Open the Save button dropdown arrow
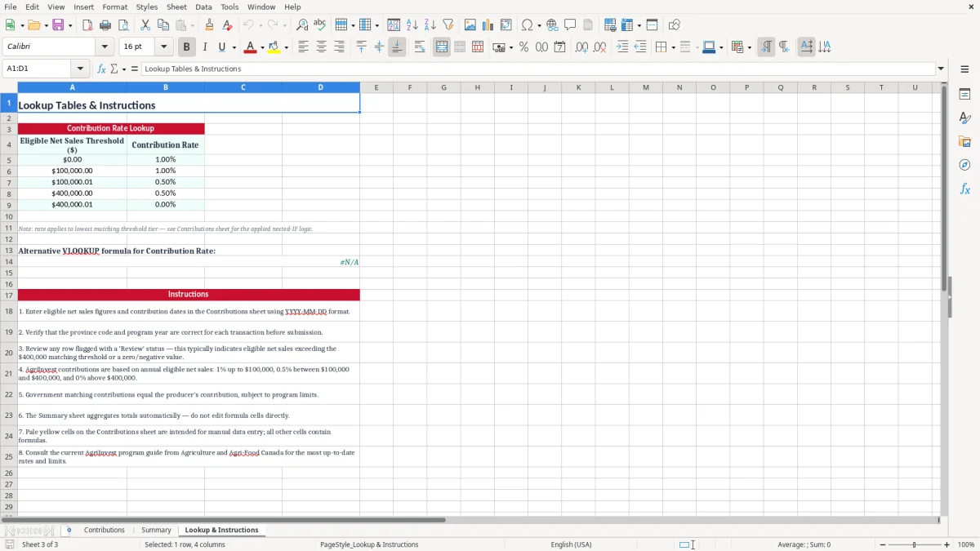The image size is (980, 551). click(x=70, y=25)
